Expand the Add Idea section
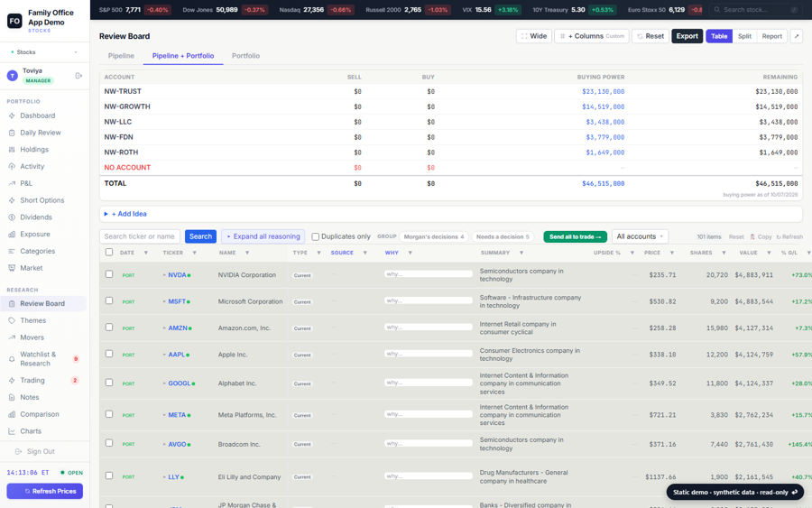Screen dimensions: 812x508 [125, 214]
